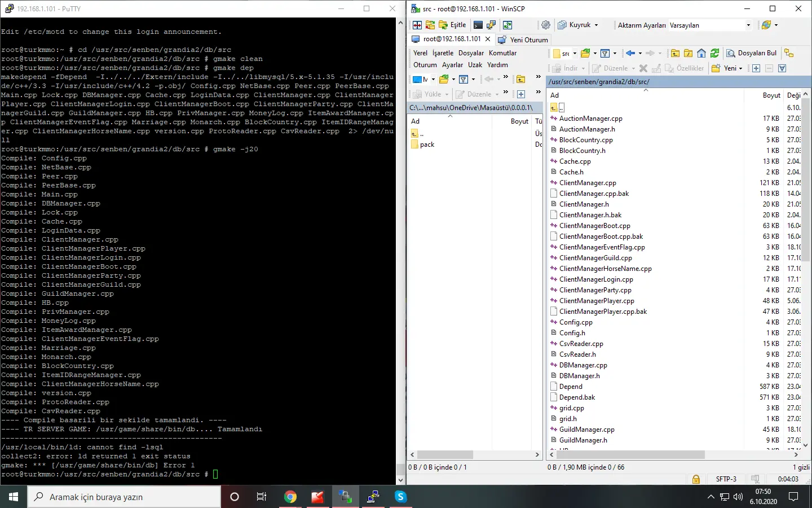The height and width of the screenshot is (508, 812).
Task: Close the root@192.168.1.101 session tab
Action: pyautogui.click(x=488, y=40)
